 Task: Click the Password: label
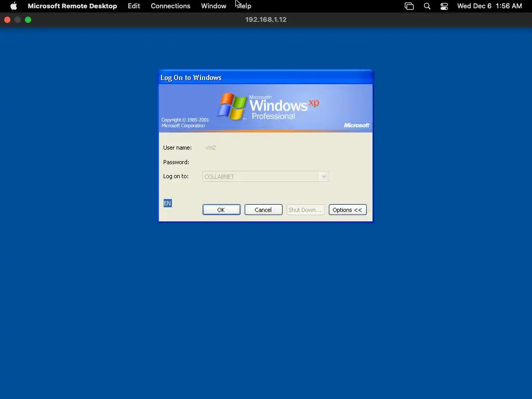[176, 162]
